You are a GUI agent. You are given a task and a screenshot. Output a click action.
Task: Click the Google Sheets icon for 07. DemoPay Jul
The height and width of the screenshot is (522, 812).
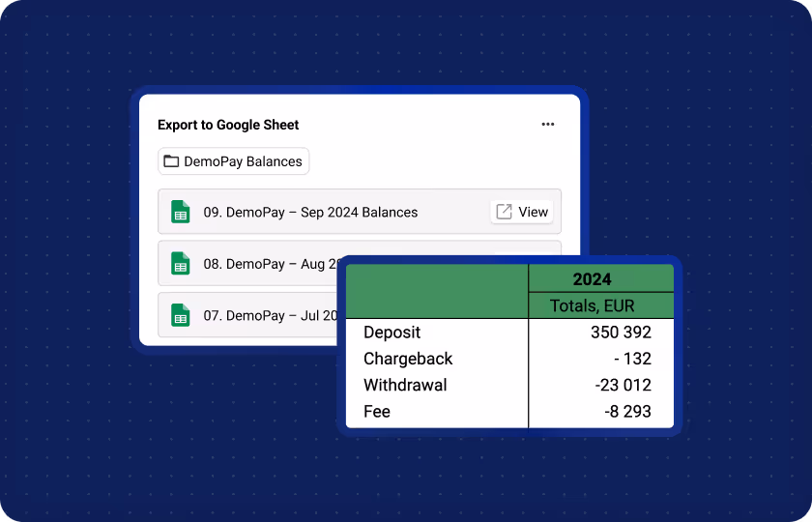tap(180, 315)
